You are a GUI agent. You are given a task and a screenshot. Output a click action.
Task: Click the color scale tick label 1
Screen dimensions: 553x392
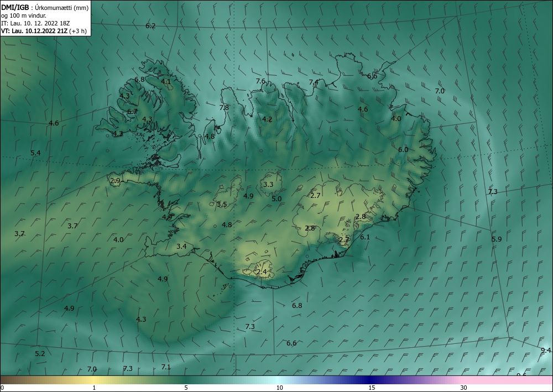tap(94, 388)
